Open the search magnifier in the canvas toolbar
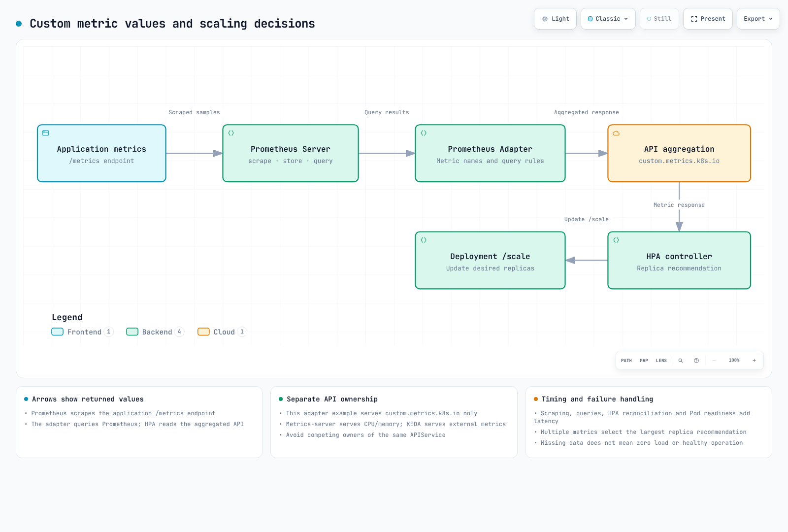This screenshot has width=788, height=532. [x=681, y=361]
